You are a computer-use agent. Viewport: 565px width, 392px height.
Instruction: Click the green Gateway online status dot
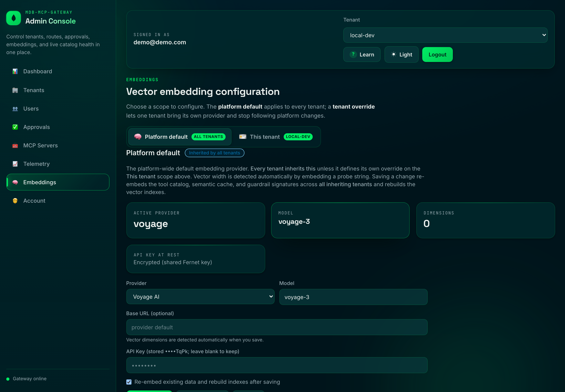point(8,379)
